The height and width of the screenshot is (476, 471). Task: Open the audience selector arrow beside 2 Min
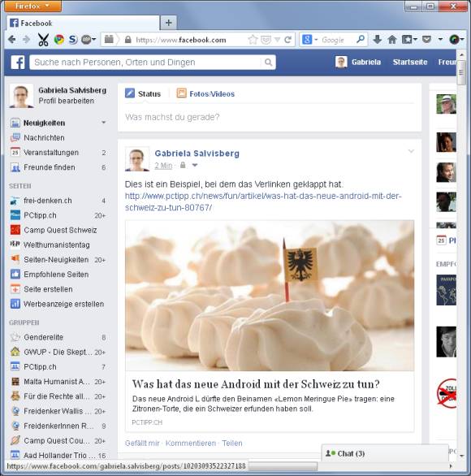click(x=195, y=165)
